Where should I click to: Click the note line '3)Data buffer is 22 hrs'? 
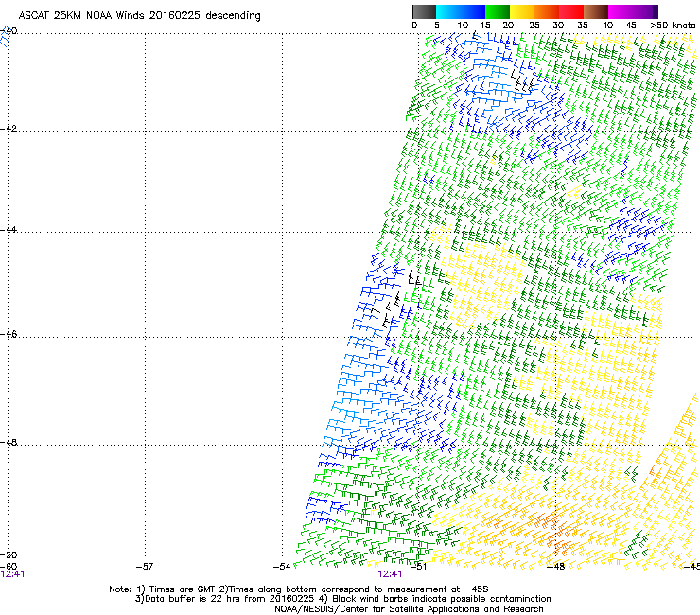(342, 599)
